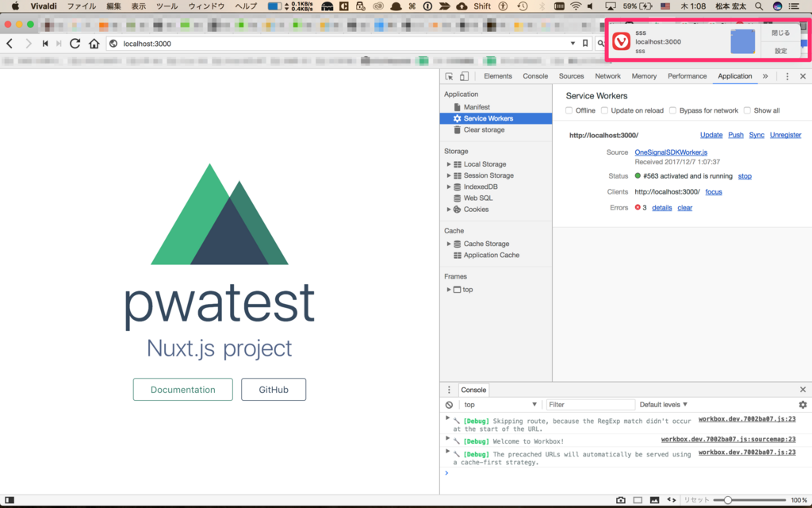Clear the console with the clear icon
The width and height of the screenshot is (812, 508).
click(x=449, y=405)
